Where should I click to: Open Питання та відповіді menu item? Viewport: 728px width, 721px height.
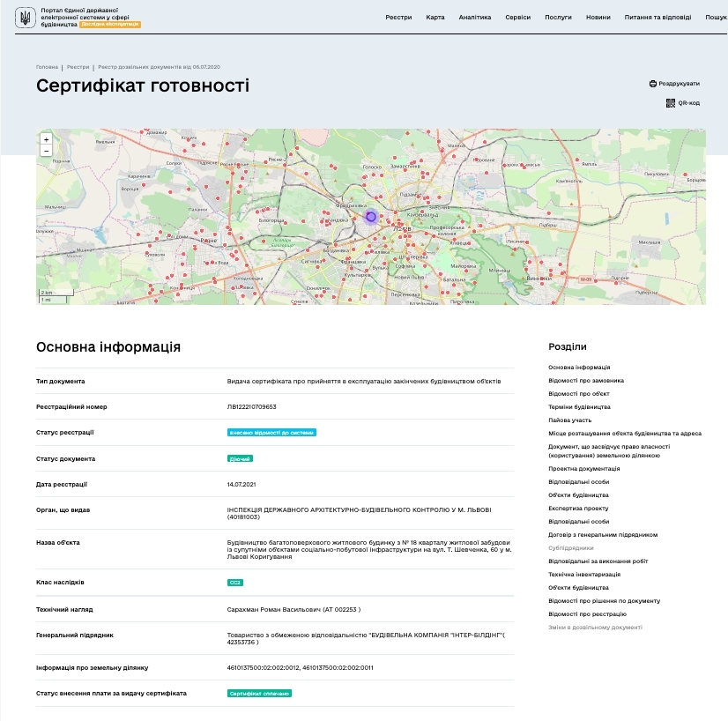[x=657, y=17]
